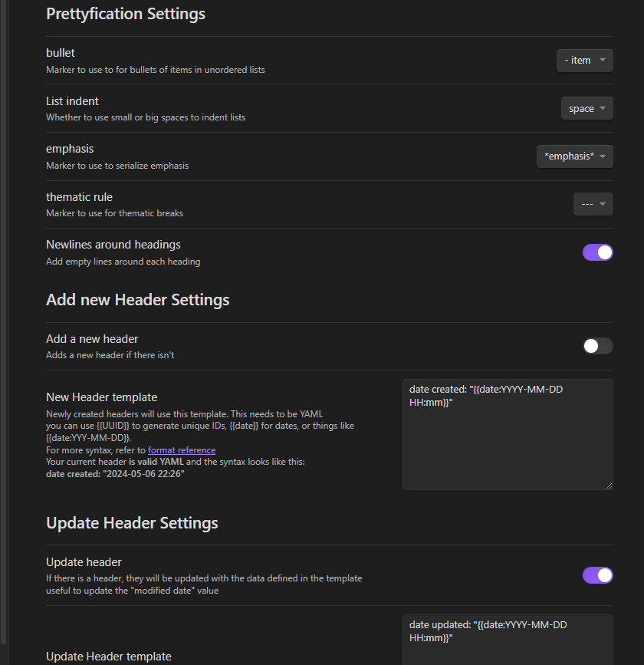
Task: Click 'Add empty lines around each heading' description
Action: point(123,262)
